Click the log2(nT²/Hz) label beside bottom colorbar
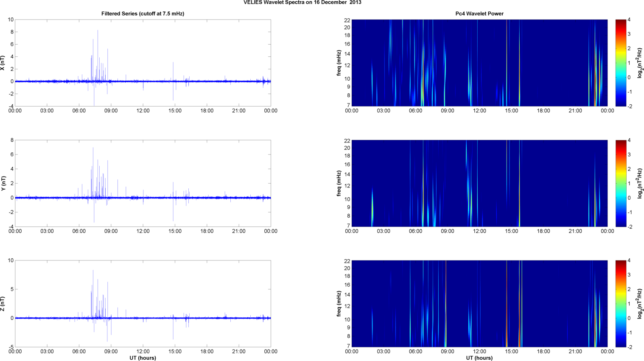644x361 pixels. [x=640, y=304]
